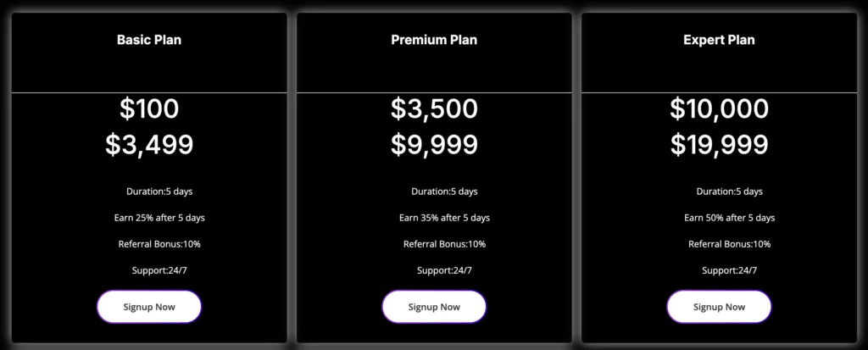
Task: Select the Basic Plan heading
Action: (x=149, y=40)
